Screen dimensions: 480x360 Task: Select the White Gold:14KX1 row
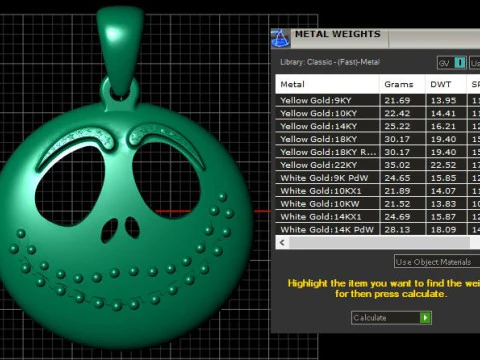pos(378,217)
